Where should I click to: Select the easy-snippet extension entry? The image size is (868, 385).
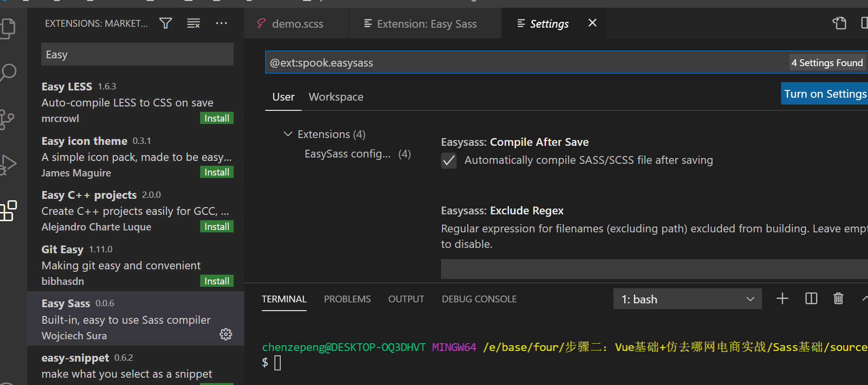tap(136, 366)
